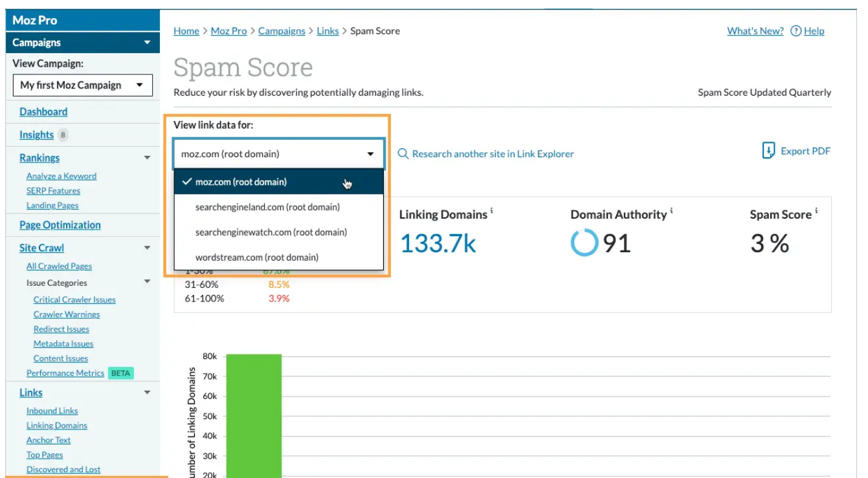Click the question mark help icon

click(796, 31)
